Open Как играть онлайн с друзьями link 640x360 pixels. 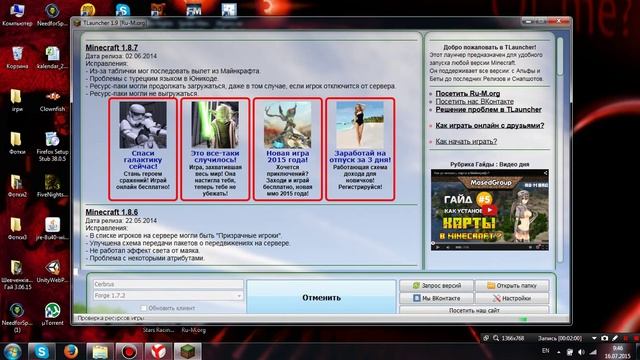pos(489,125)
